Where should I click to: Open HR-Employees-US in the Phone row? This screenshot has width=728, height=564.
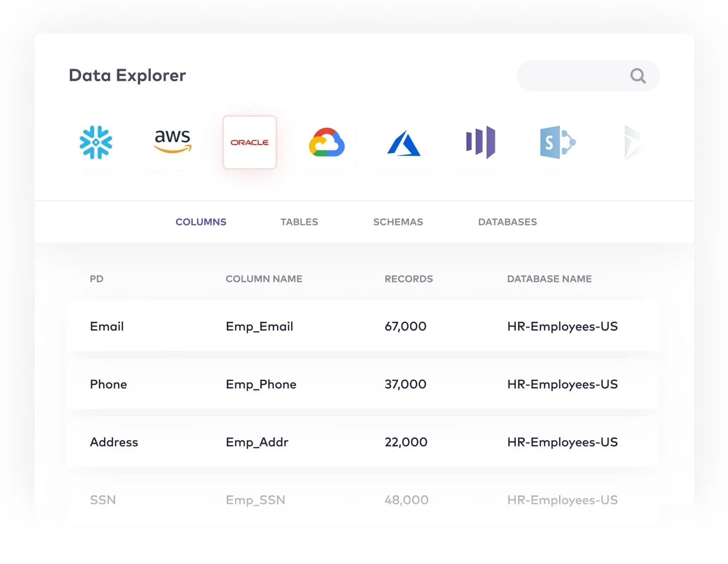pos(562,385)
